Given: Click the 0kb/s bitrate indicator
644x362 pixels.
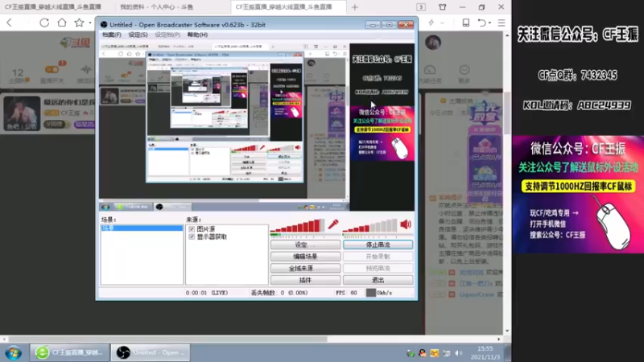Looking at the screenshot, I should [x=379, y=293].
